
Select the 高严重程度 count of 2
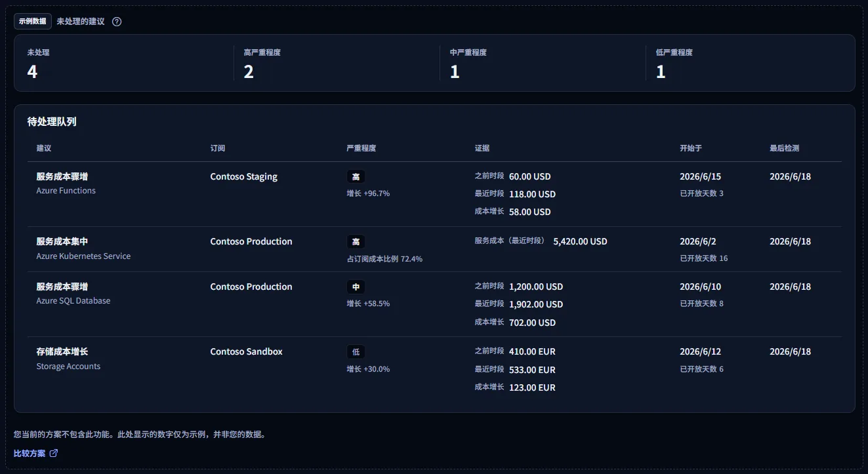249,72
